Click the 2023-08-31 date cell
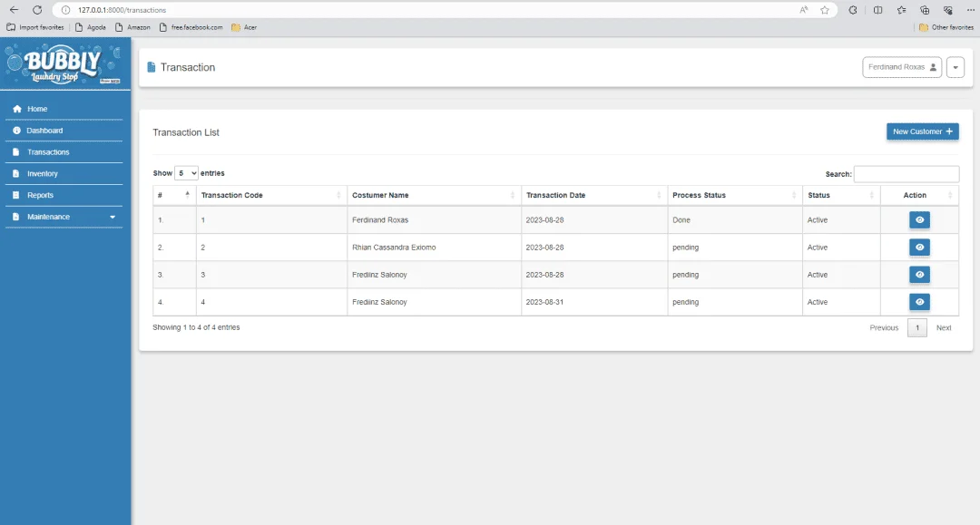The width and height of the screenshot is (980, 525). coord(594,302)
